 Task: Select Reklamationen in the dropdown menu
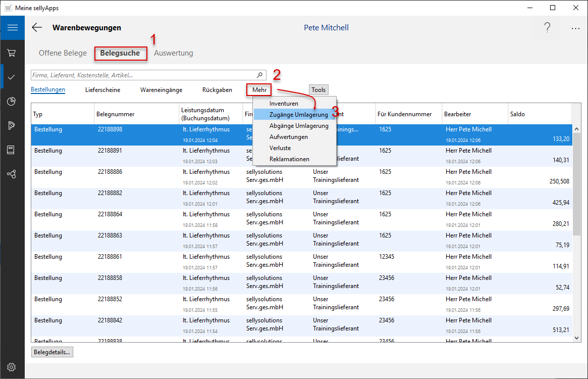tap(289, 159)
